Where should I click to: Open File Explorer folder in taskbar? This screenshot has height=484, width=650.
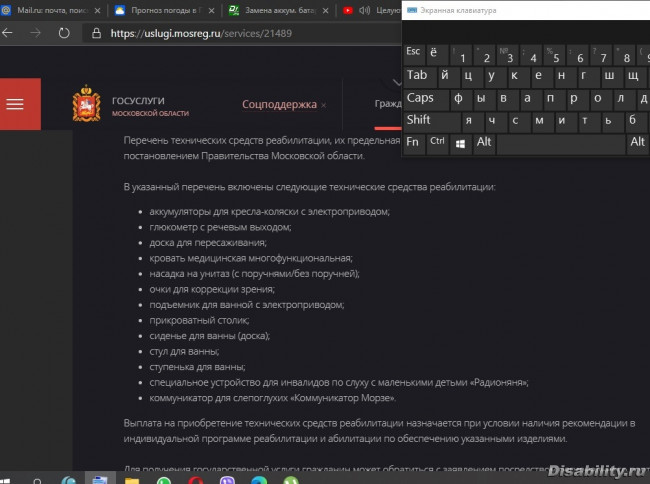[132, 480]
